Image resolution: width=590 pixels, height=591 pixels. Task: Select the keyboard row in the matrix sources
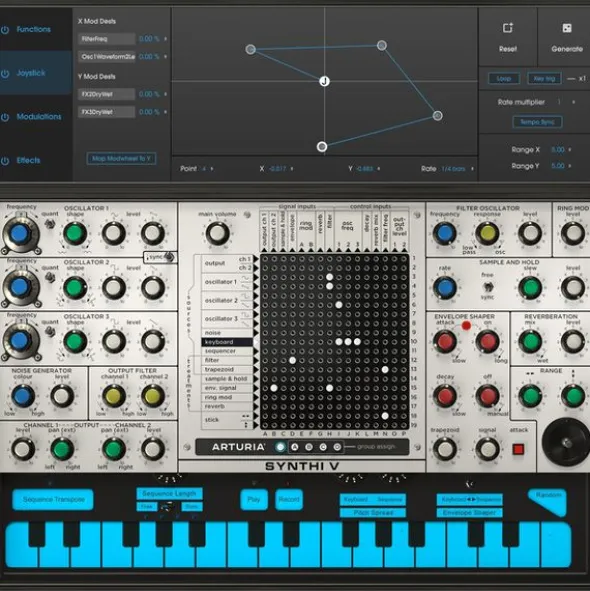click(227, 342)
